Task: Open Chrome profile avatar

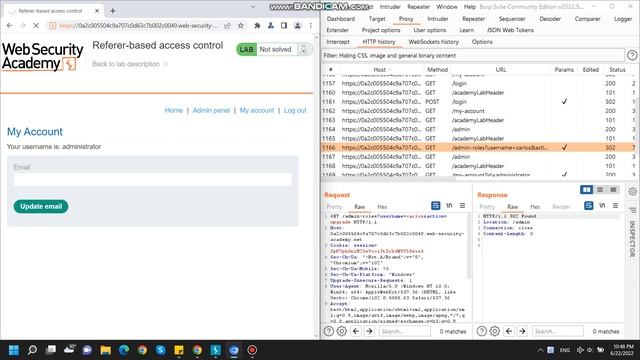Action: pyautogui.click(x=298, y=26)
